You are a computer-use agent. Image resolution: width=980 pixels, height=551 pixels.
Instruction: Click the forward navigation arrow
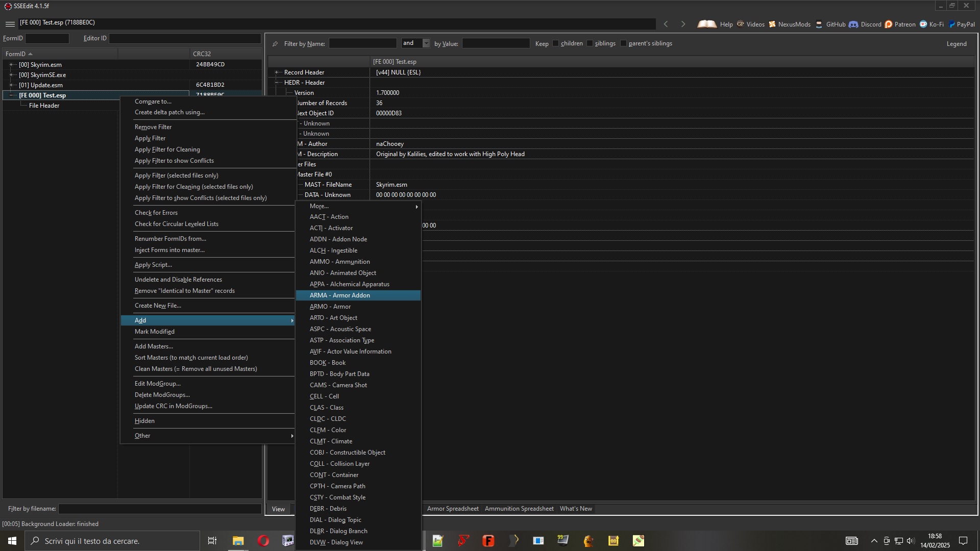(683, 24)
